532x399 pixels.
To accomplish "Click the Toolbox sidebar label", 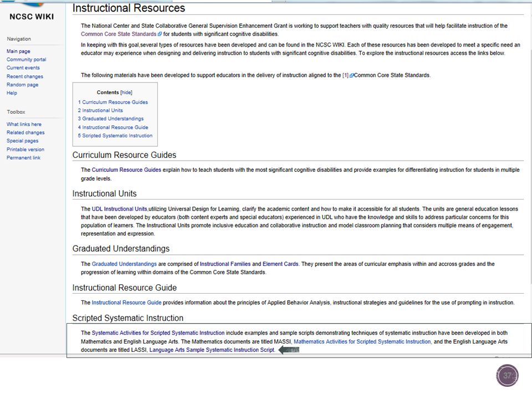I will click(16, 112).
